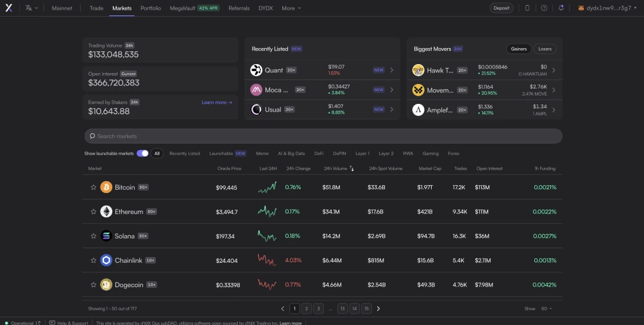644x325 pixels.
Task: Filter by AI & Big Data
Action: (x=291, y=153)
